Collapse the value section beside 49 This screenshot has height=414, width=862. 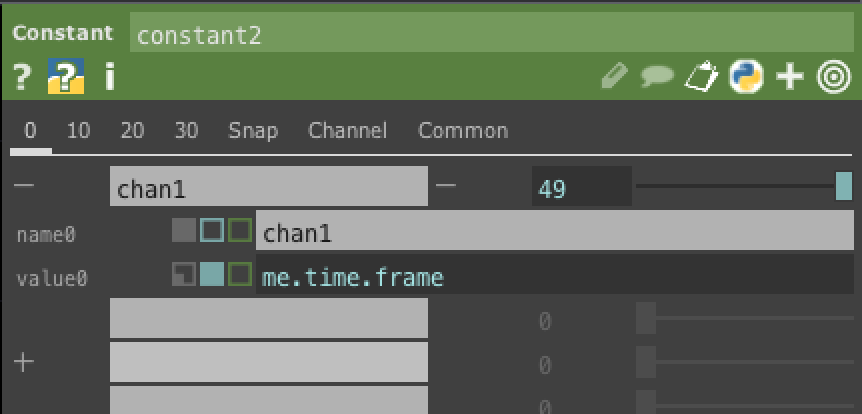click(x=446, y=187)
